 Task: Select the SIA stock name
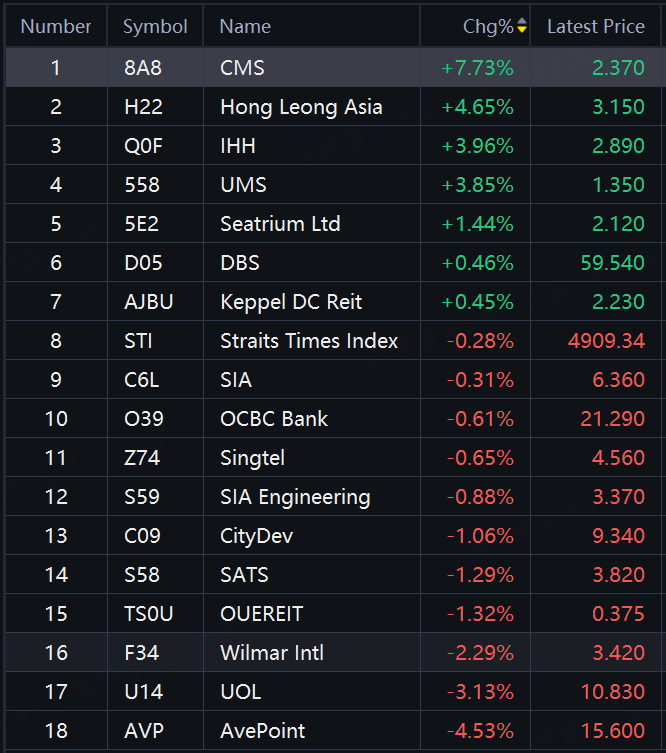click(x=236, y=380)
